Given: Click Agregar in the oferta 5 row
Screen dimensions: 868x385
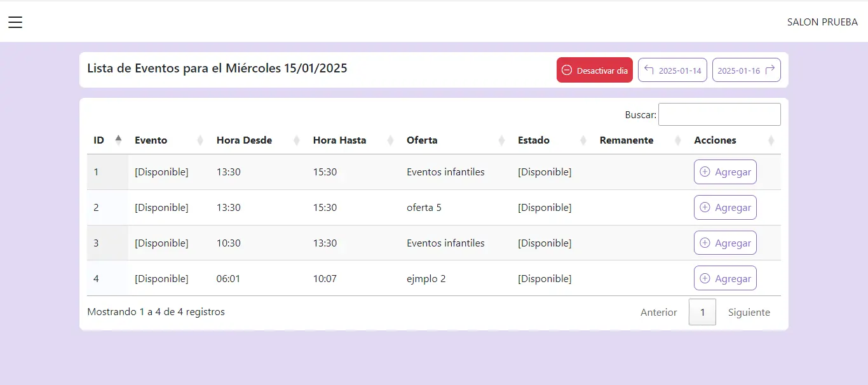Looking at the screenshot, I should click(725, 208).
